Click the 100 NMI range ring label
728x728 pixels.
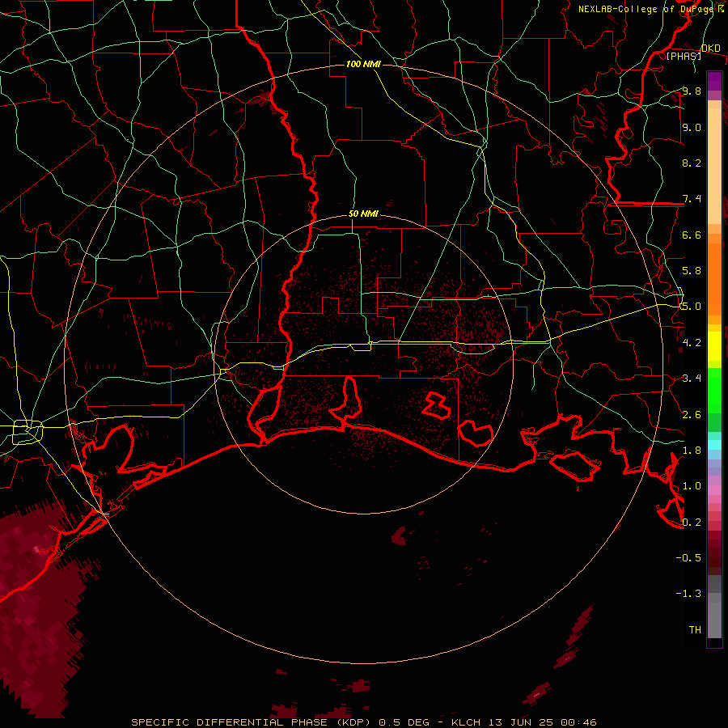(x=363, y=64)
